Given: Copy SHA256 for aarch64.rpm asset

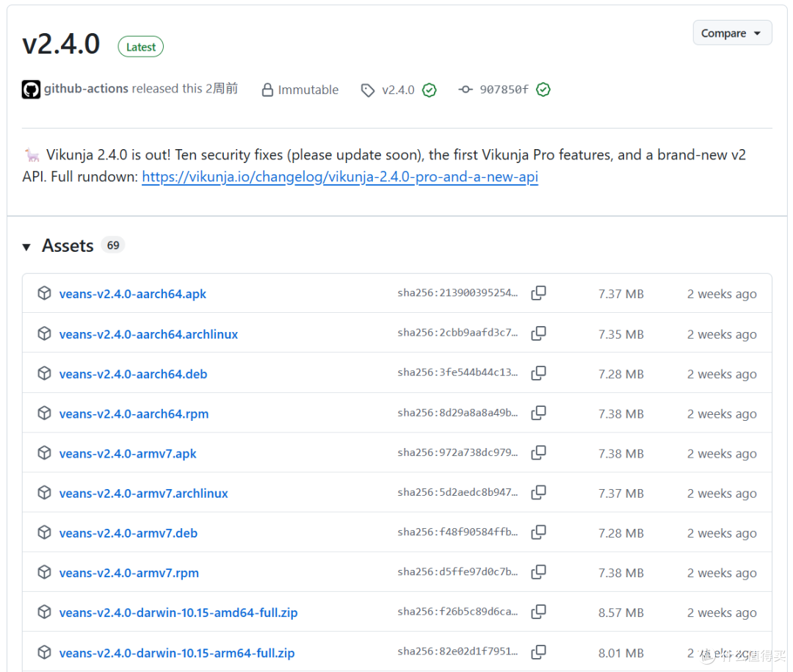Looking at the screenshot, I should pyautogui.click(x=539, y=413).
